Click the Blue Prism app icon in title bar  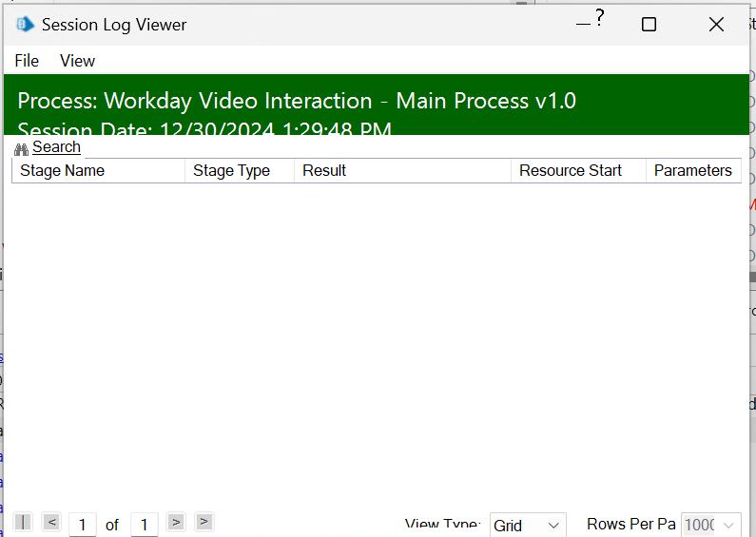26,25
